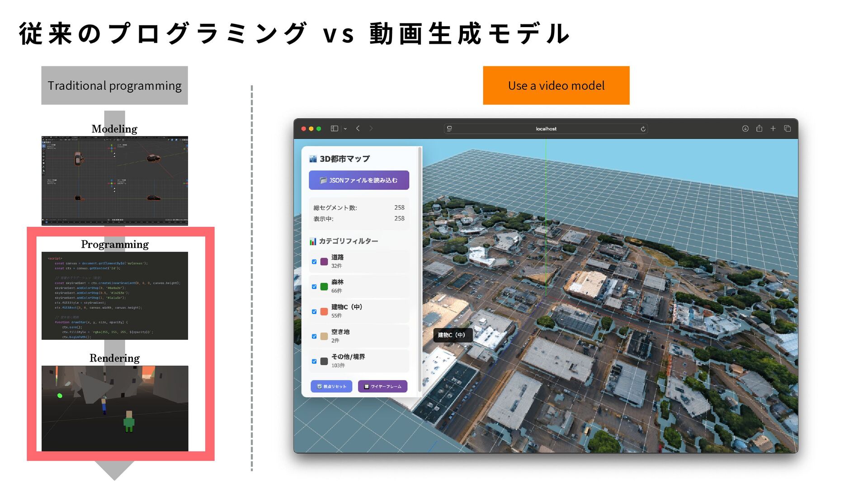The width and height of the screenshot is (868, 488).
Task: Click the page reader icon in address bar
Action: (449, 129)
